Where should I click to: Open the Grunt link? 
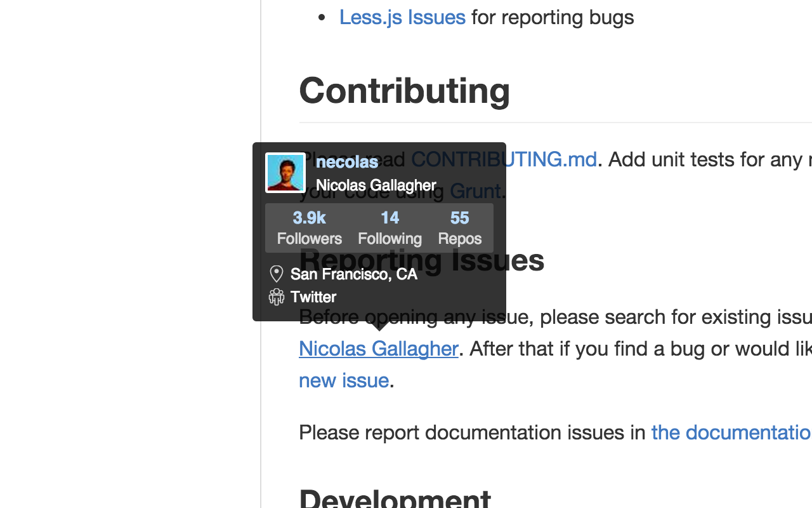tap(475, 191)
